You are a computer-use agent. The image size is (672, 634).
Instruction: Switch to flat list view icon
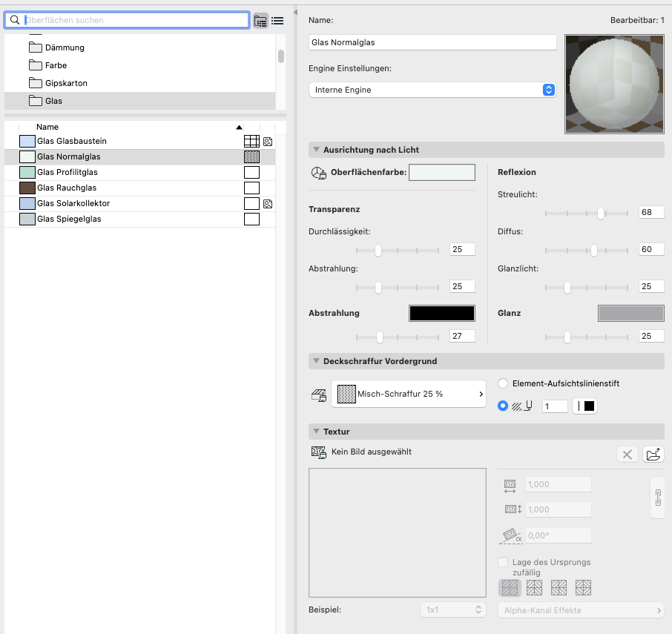(277, 21)
